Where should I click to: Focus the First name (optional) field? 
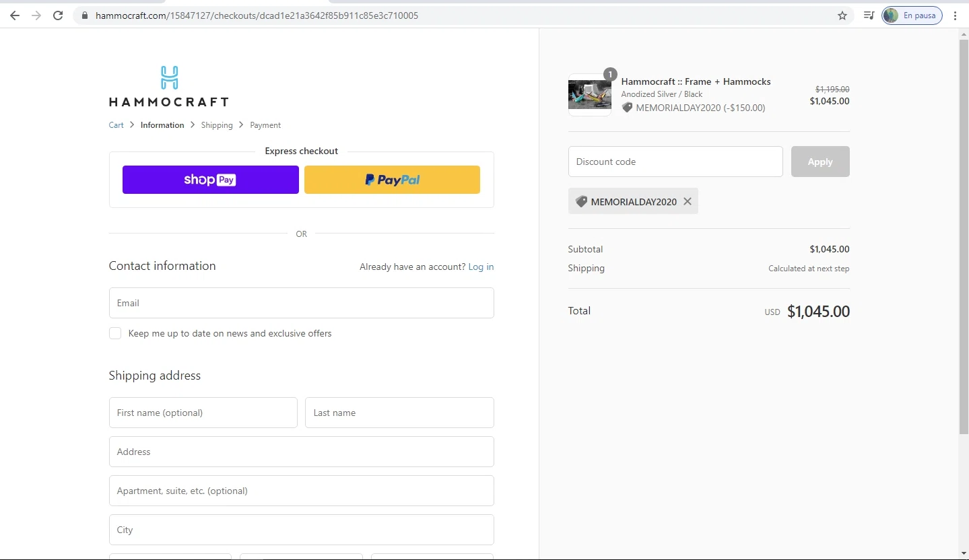pyautogui.click(x=203, y=413)
